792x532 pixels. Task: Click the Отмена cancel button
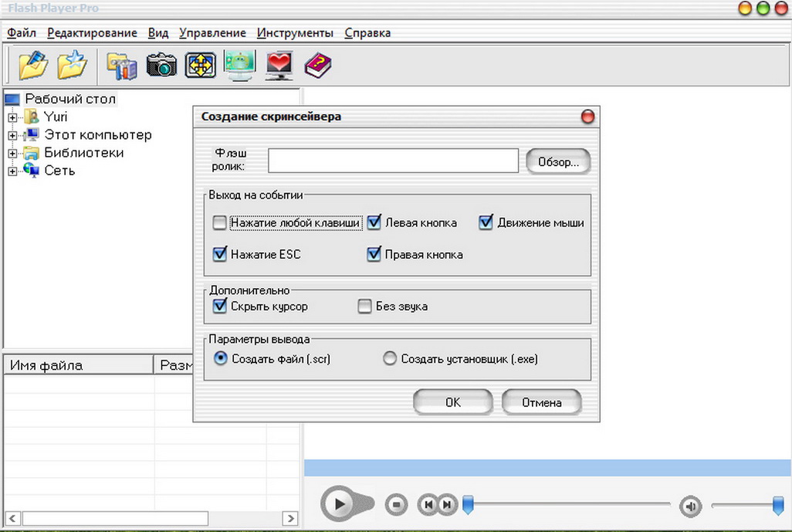tap(541, 402)
